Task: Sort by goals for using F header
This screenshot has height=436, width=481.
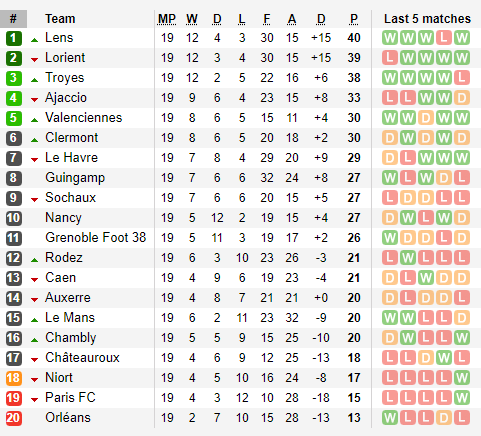Action: (x=267, y=19)
